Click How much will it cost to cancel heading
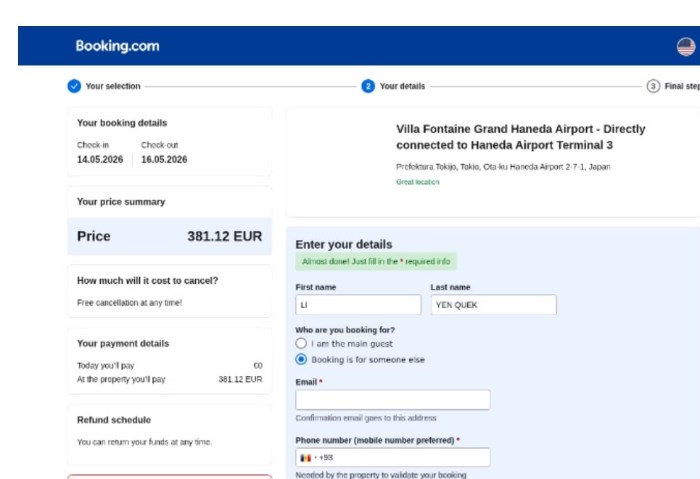Viewport: 700px width, 479px height. click(148, 281)
